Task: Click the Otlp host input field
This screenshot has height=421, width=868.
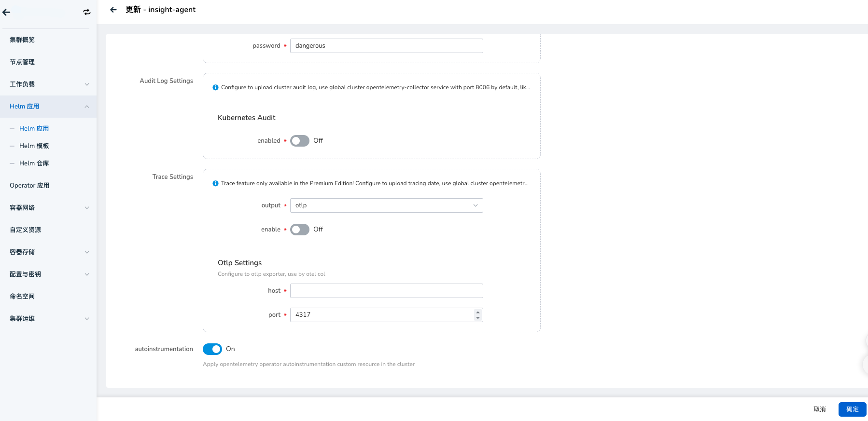Action: pyautogui.click(x=386, y=291)
